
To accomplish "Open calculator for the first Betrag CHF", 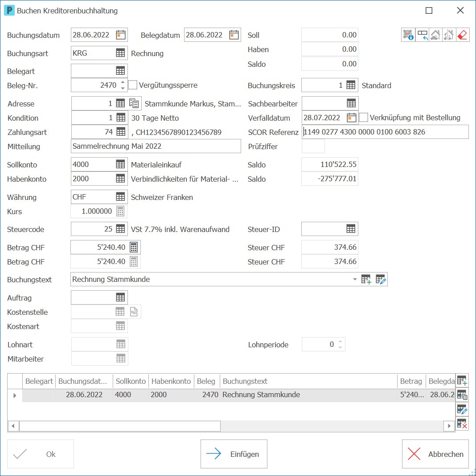I will [134, 247].
